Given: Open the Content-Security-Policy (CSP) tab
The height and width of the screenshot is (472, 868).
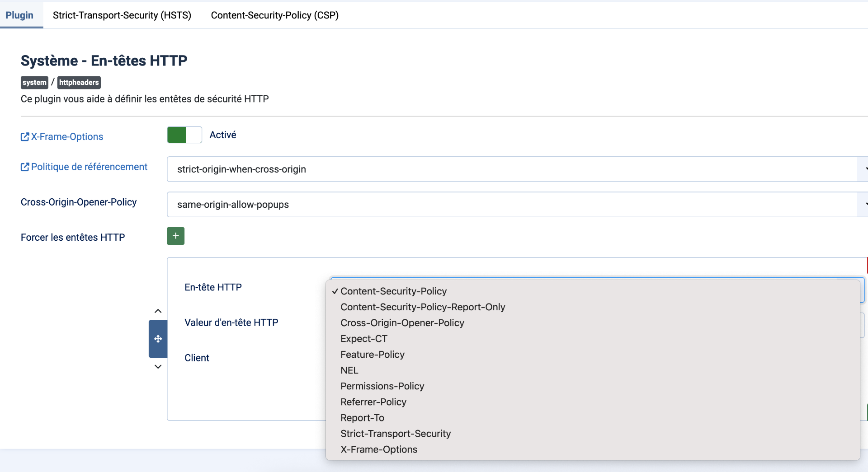Looking at the screenshot, I should [x=275, y=15].
